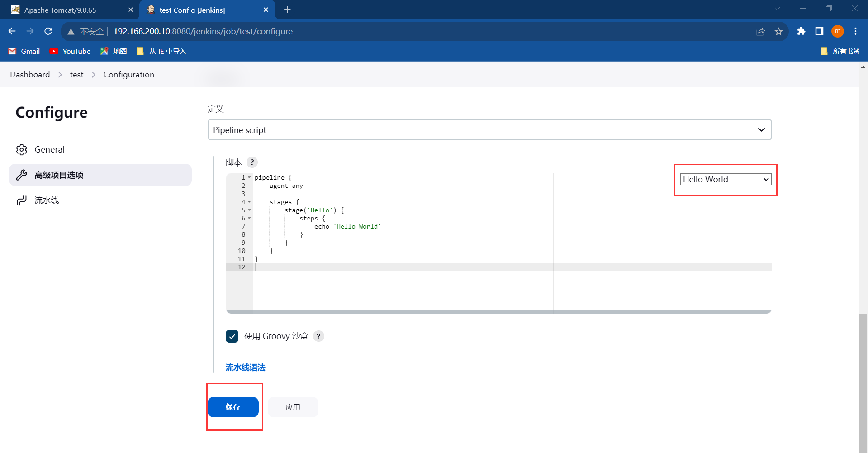Screen dimensions: 868x453
Task: Reload the Jenkins configure page
Action: [x=48, y=31]
